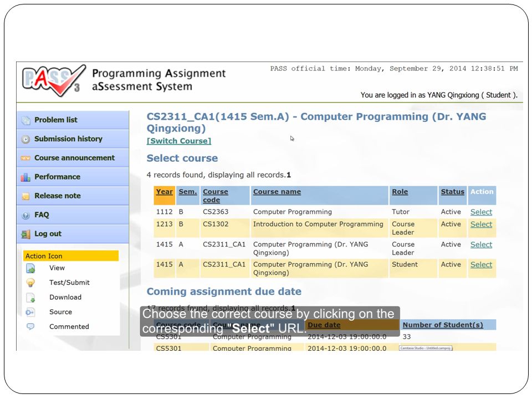The image size is (532, 399).
Task: Click the Log out door icon
Action: [x=25, y=234]
